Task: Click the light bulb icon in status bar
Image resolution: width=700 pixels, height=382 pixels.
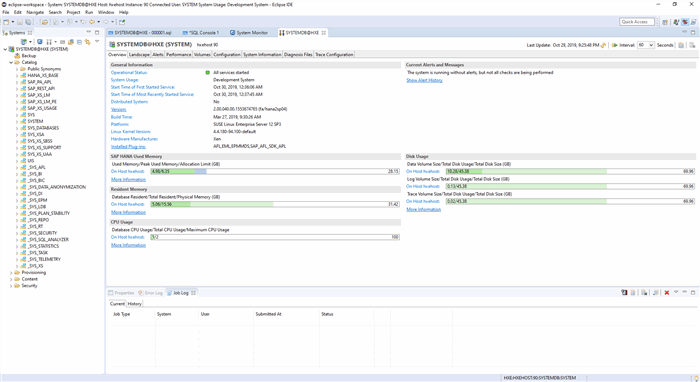Action: tap(696, 378)
